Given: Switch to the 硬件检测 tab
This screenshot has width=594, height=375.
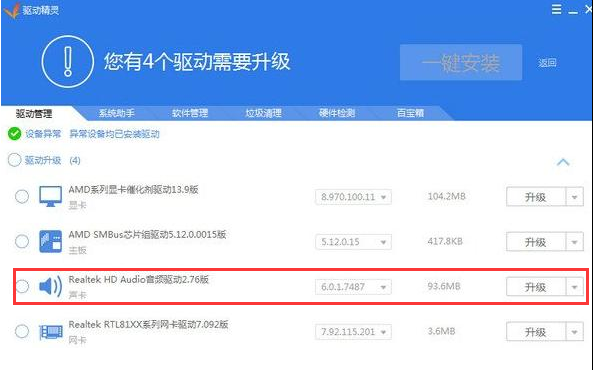Looking at the screenshot, I should pyautogui.click(x=337, y=113).
